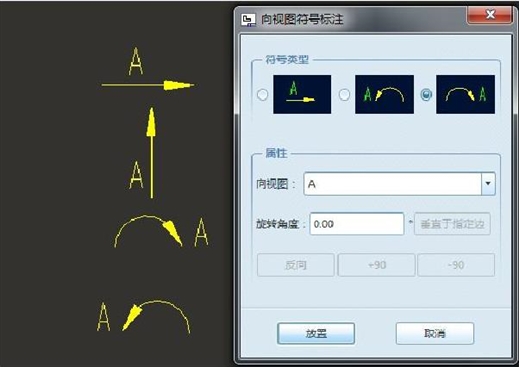Select the right-pointing arc arrow radio button
Screen dimensions: 519x367
pyautogui.click(x=426, y=95)
